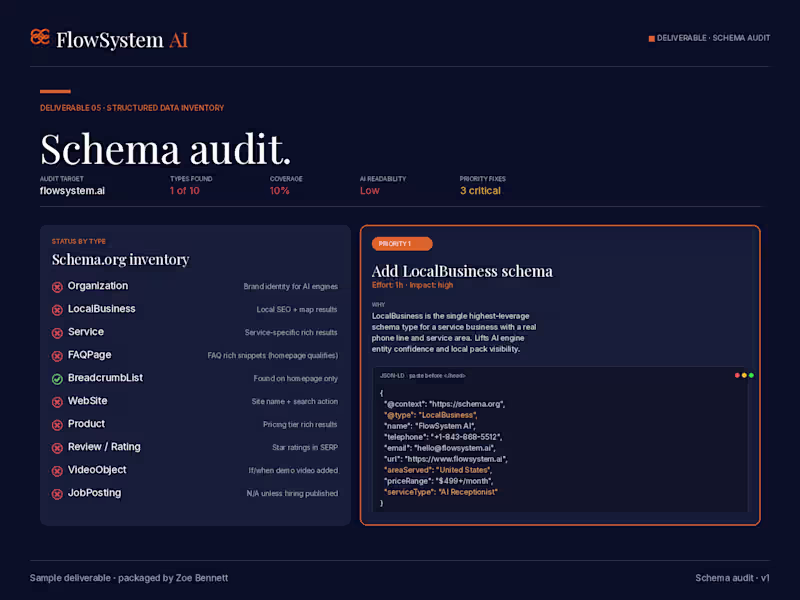The width and height of the screenshot is (800, 600).
Task: Click the areaServed United States code line
Action: (x=437, y=470)
